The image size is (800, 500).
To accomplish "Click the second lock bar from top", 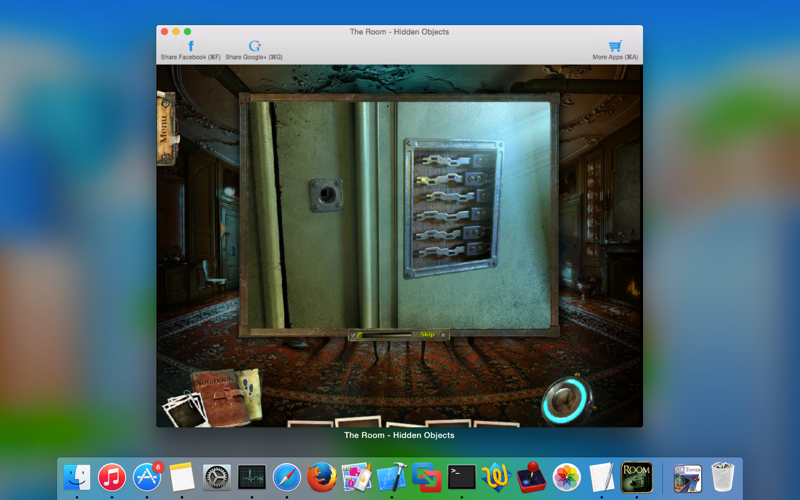I will [441, 179].
